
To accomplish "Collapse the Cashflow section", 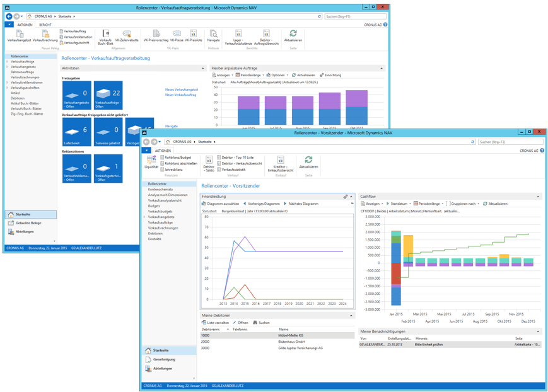I will pyautogui.click(x=538, y=197).
